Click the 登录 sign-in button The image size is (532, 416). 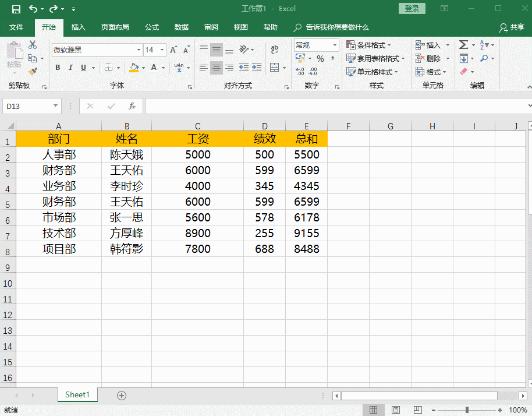pos(412,8)
